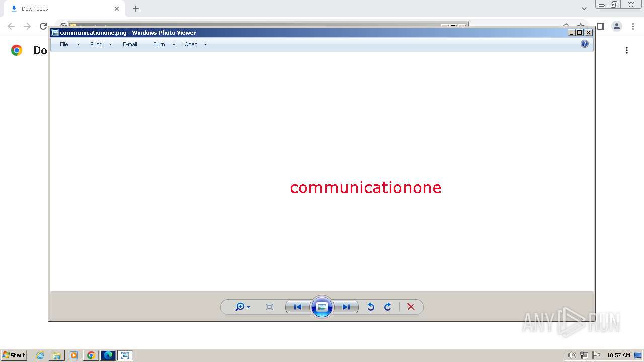The height and width of the screenshot is (362, 644).
Task: Open the Print menu
Action: point(96,44)
